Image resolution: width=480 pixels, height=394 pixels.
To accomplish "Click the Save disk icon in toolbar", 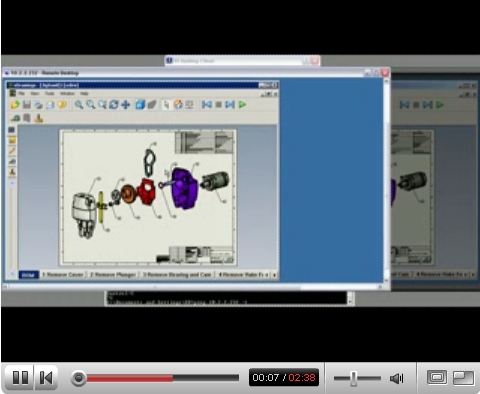I will (x=27, y=105).
